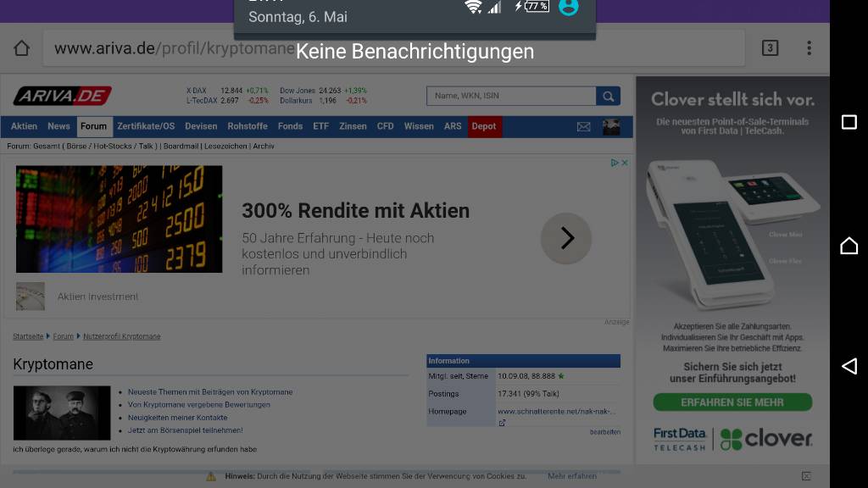Screen dimensions: 868x488
Task: Open Neueste Themen mit Beiträgen von Kryptomane
Action: [x=210, y=392]
